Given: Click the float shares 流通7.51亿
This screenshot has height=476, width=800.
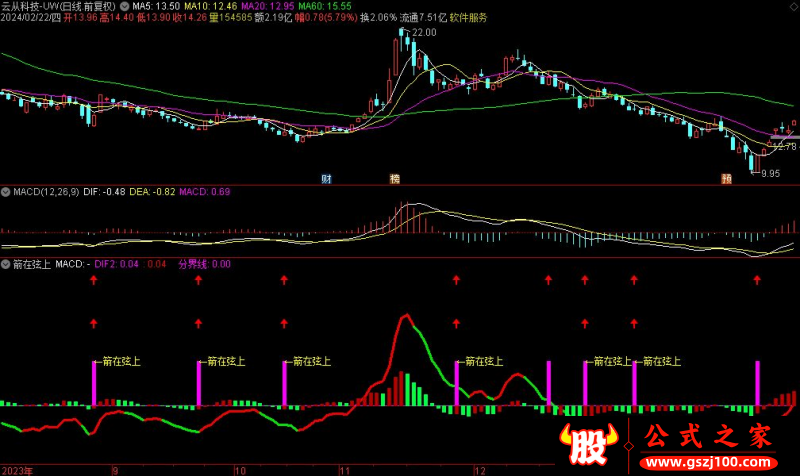Looking at the screenshot, I should 423,17.
